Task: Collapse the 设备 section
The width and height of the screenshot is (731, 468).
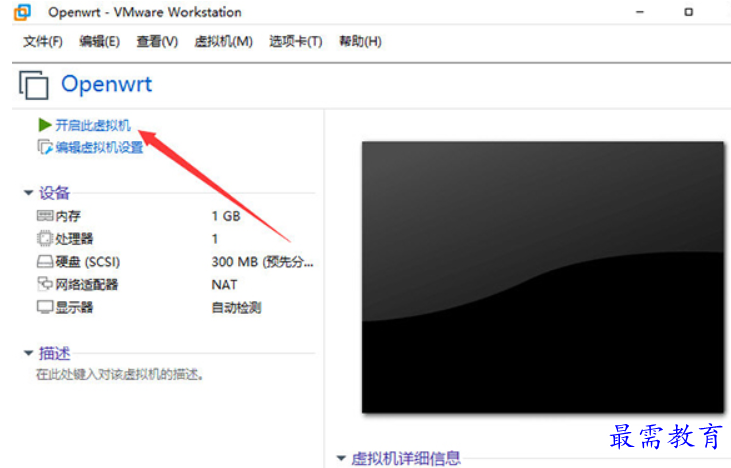Action: coord(28,193)
